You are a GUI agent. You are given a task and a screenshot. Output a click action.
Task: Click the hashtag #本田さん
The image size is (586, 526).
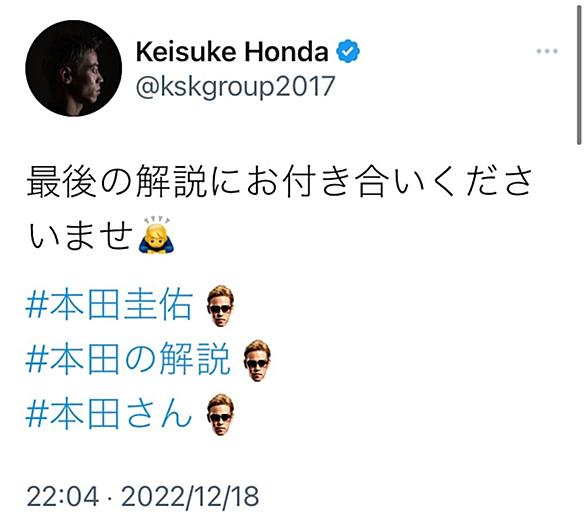point(109,414)
